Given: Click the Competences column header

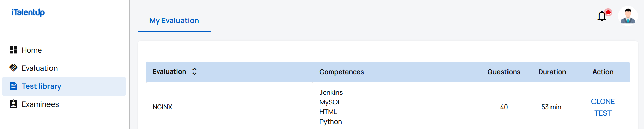Looking at the screenshot, I should [342, 72].
